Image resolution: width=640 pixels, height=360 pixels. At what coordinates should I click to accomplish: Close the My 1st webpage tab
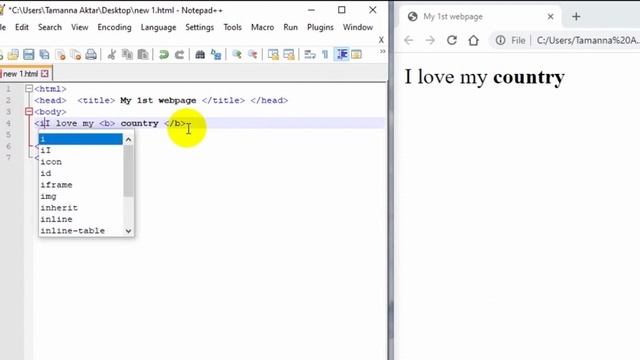550,17
